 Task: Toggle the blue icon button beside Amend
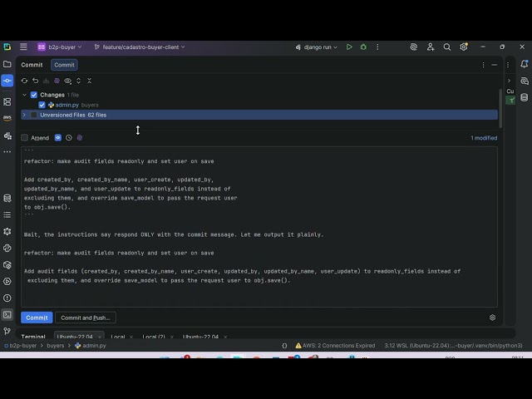coord(58,138)
